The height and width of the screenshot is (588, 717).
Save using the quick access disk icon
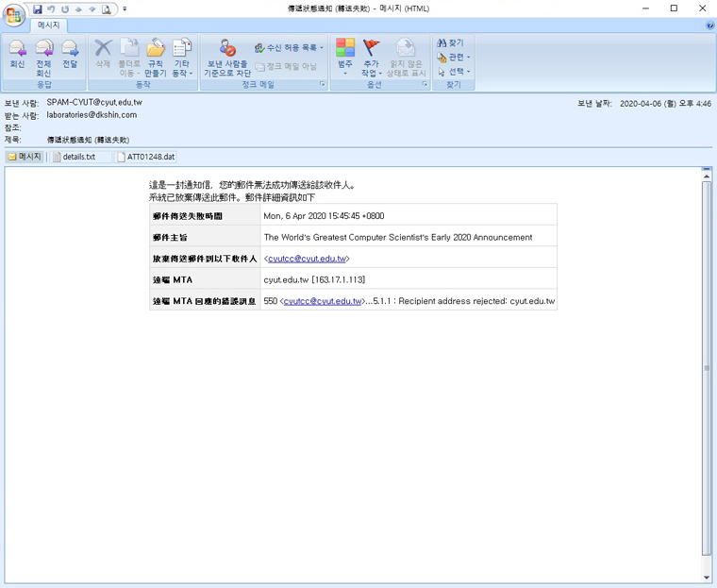(x=38, y=8)
